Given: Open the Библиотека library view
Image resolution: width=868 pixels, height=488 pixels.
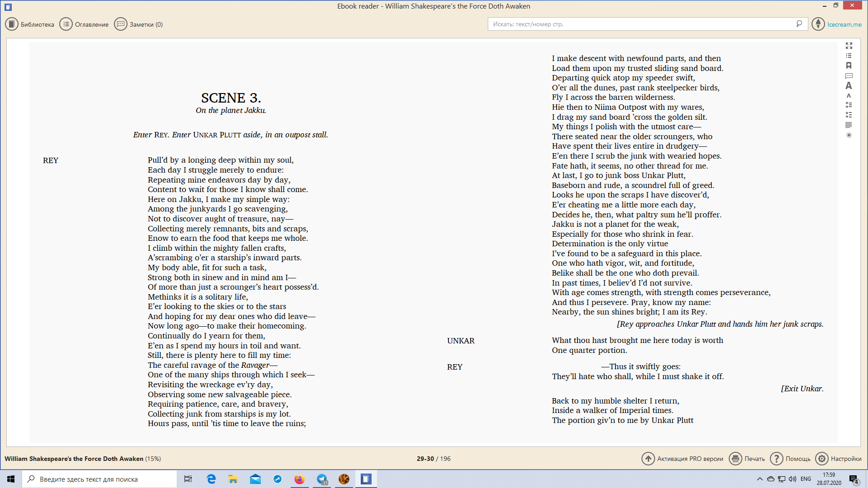Looking at the screenshot, I should (30, 24).
